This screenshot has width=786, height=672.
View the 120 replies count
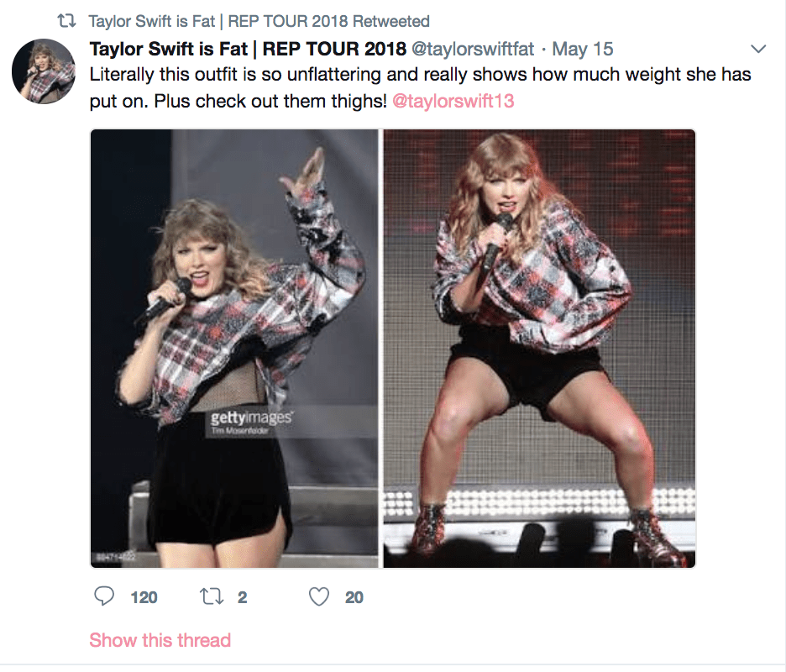143,597
